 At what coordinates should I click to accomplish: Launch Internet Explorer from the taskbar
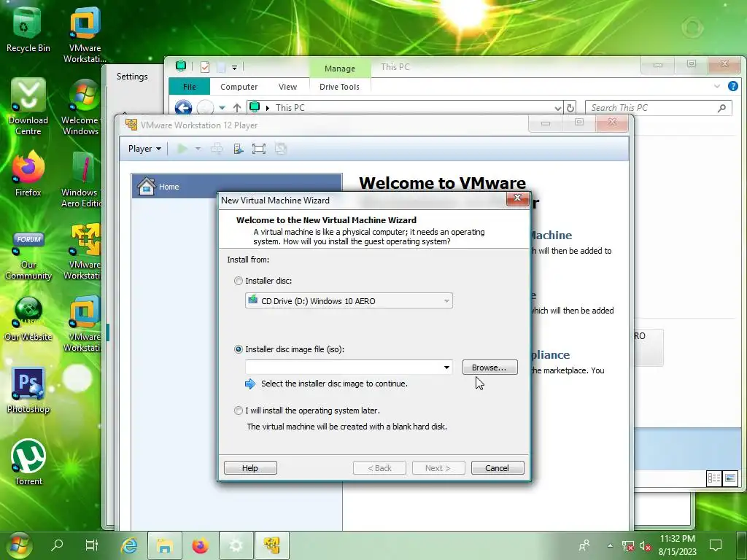click(x=128, y=545)
